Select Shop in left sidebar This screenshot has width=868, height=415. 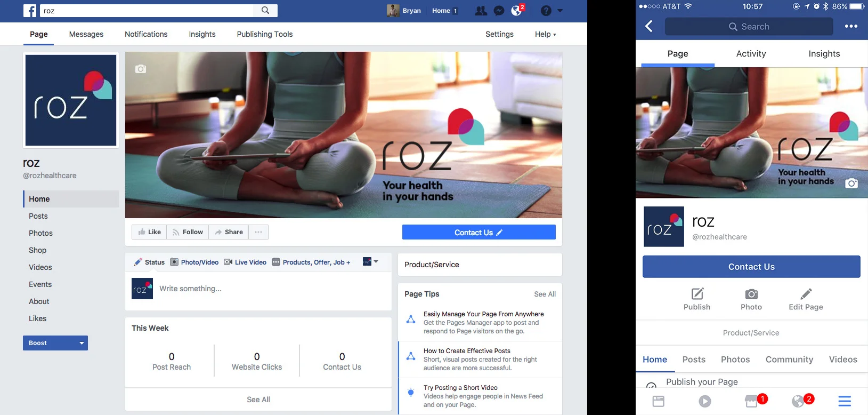(37, 250)
